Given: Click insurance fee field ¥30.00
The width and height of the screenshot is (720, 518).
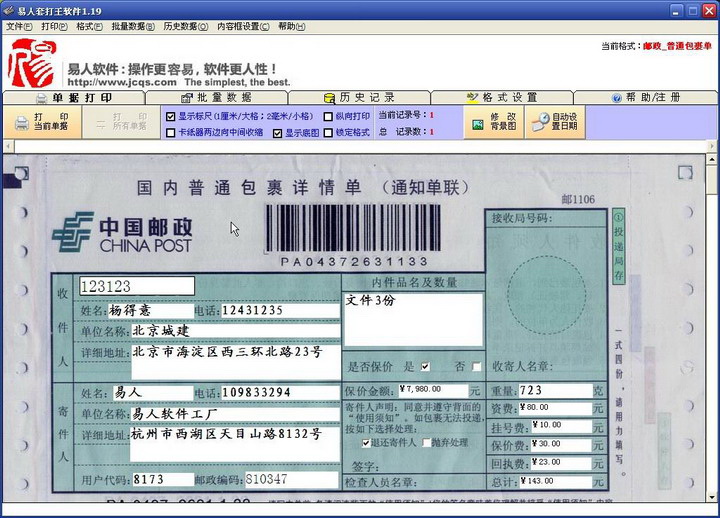Looking at the screenshot, I should pyautogui.click(x=561, y=445).
